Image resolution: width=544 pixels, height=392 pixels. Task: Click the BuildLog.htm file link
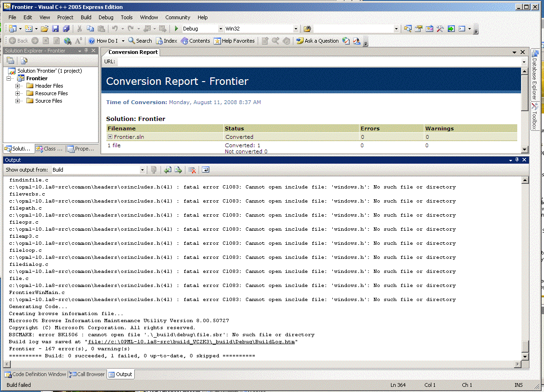click(193, 342)
